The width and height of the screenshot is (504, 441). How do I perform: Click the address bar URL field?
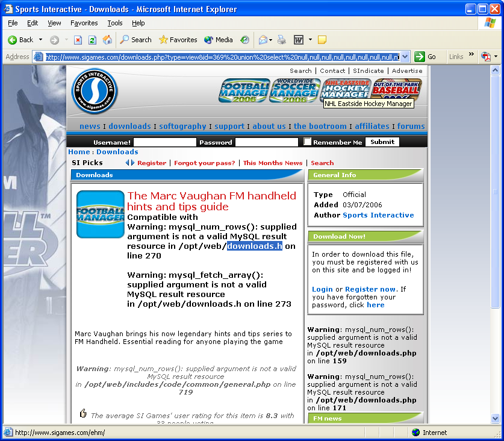222,57
